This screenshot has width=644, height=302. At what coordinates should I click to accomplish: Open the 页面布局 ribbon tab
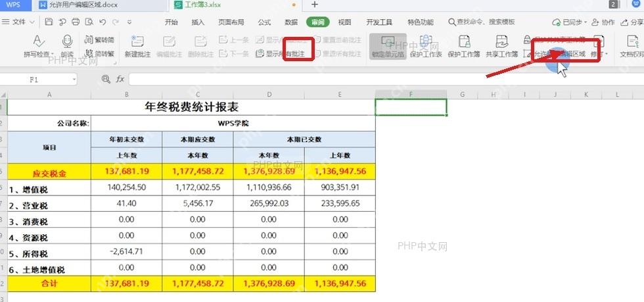[231, 22]
